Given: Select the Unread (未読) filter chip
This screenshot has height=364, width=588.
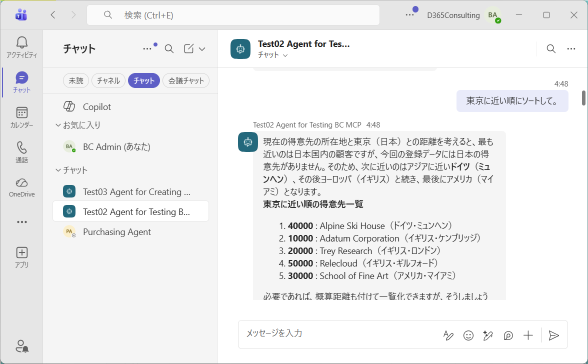Looking at the screenshot, I should click(x=76, y=80).
